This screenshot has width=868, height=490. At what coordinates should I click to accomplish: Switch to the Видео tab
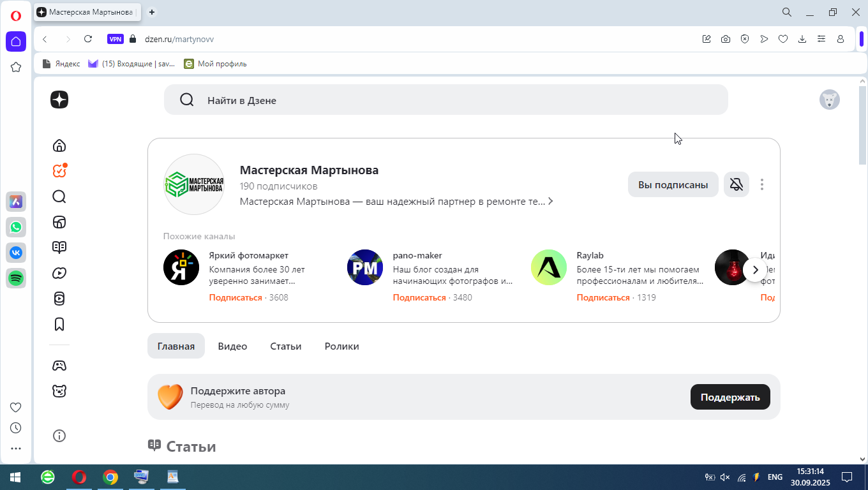[x=232, y=346]
